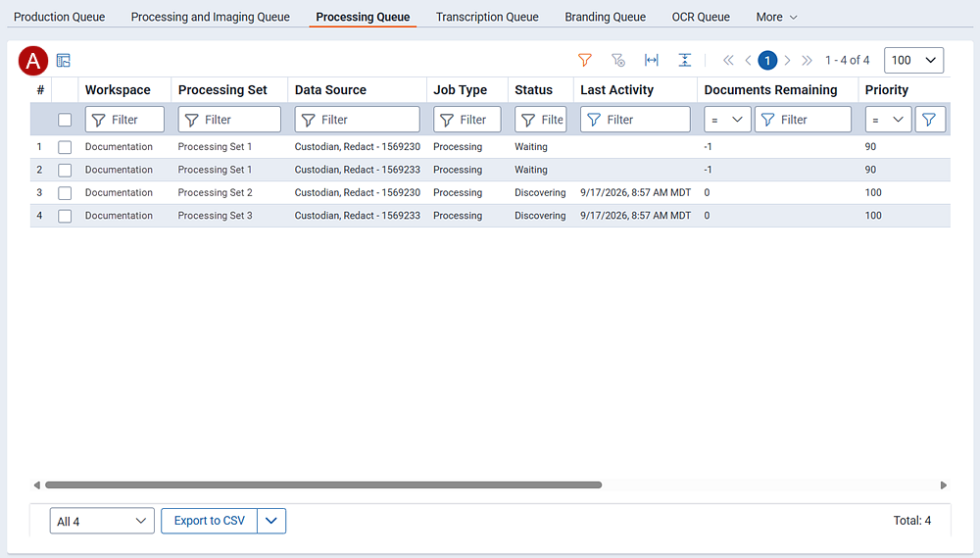Sort by the Last Activity column header
980x558 pixels.
[x=616, y=90]
